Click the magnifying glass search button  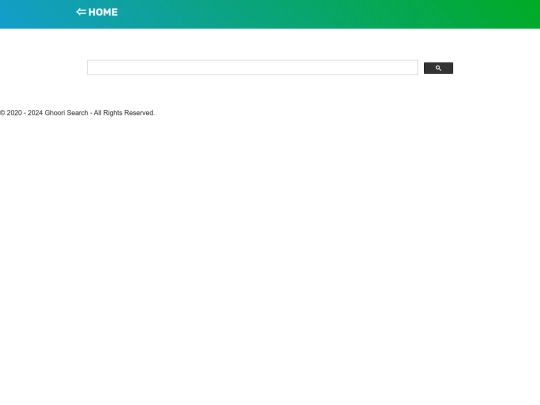438,68
